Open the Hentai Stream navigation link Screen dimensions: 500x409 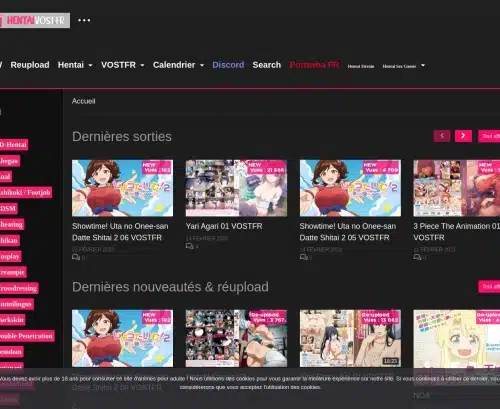click(x=361, y=66)
